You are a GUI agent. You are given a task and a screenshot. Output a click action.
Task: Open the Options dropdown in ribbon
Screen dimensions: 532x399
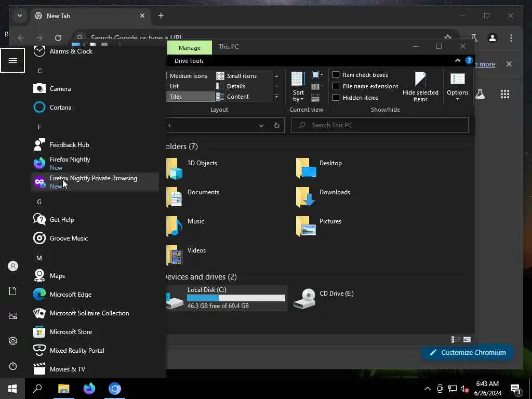click(x=457, y=87)
